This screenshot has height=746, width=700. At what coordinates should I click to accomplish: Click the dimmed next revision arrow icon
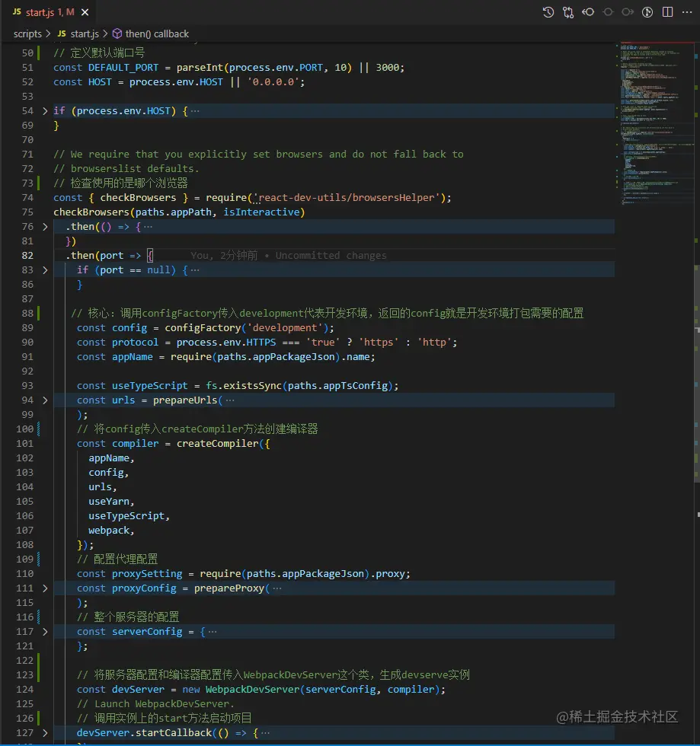click(628, 12)
